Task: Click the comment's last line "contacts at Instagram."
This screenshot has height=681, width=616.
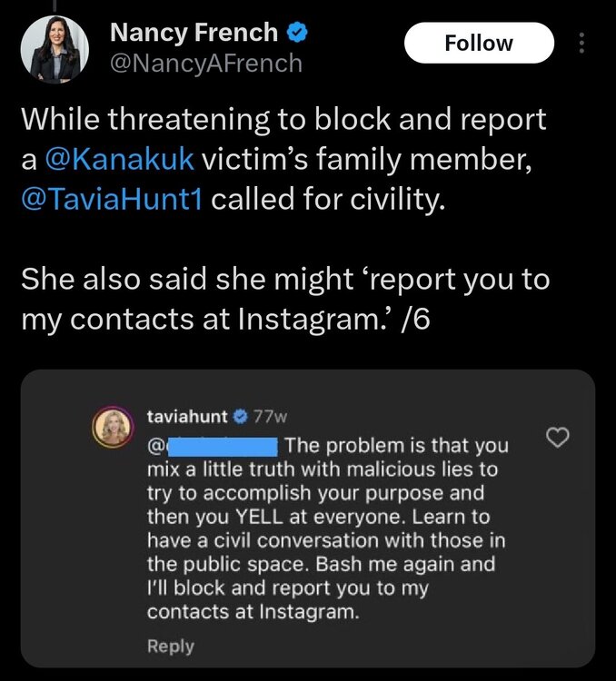Action: pos(253,612)
